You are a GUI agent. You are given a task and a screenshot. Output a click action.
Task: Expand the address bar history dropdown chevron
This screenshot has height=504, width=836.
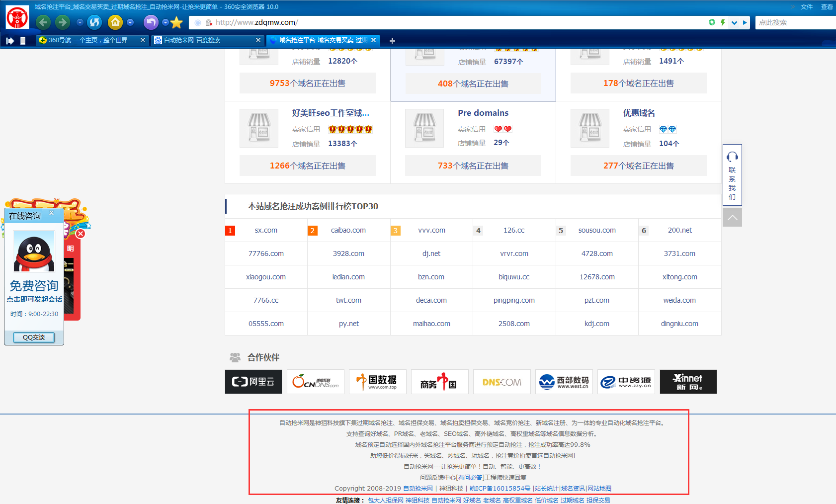click(734, 22)
